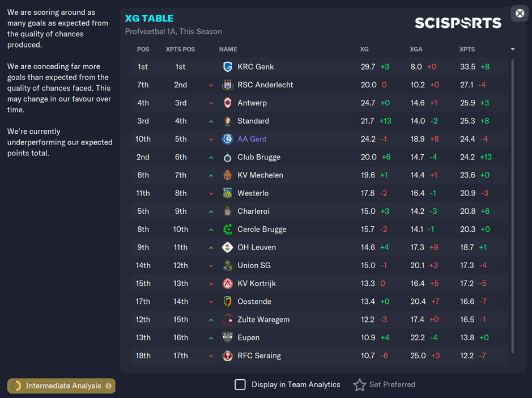Click the KRC Genk club badge
Viewport: 532px width, 398px height.
click(x=227, y=66)
